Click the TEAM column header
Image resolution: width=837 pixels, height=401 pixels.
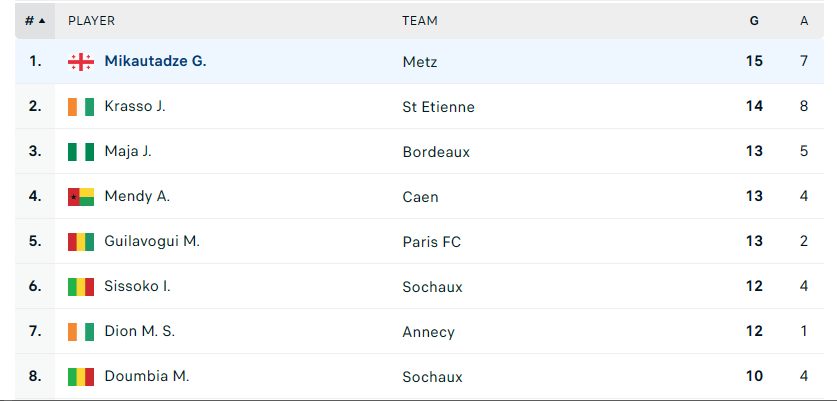tap(420, 21)
